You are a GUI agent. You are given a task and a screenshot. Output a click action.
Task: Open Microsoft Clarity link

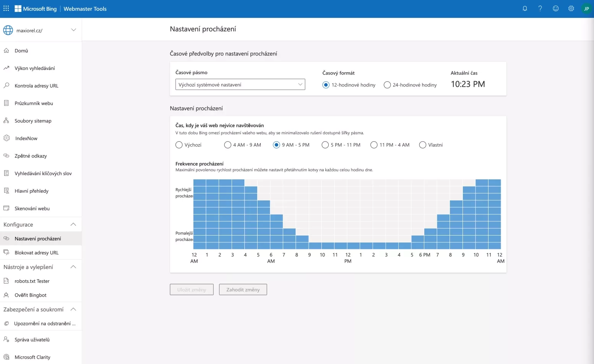[x=41, y=357]
